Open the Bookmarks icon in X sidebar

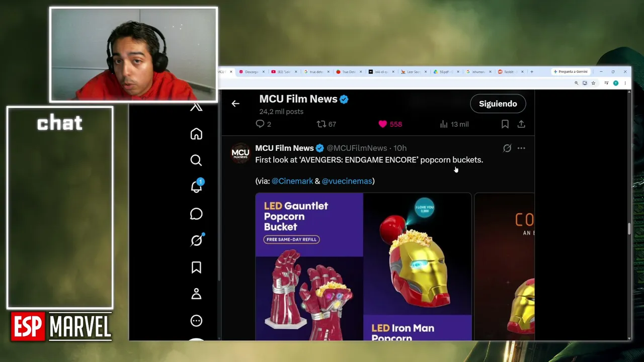point(196,267)
